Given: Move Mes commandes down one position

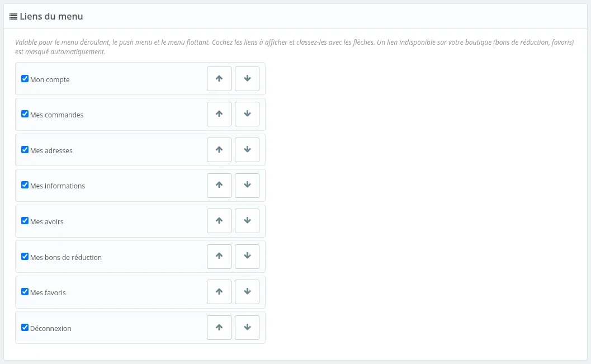Looking at the screenshot, I should pyautogui.click(x=247, y=114).
